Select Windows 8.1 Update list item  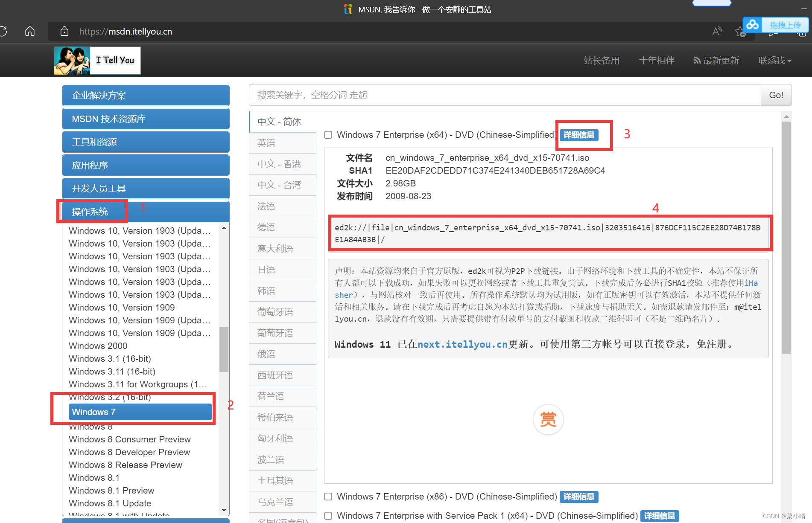click(x=110, y=503)
